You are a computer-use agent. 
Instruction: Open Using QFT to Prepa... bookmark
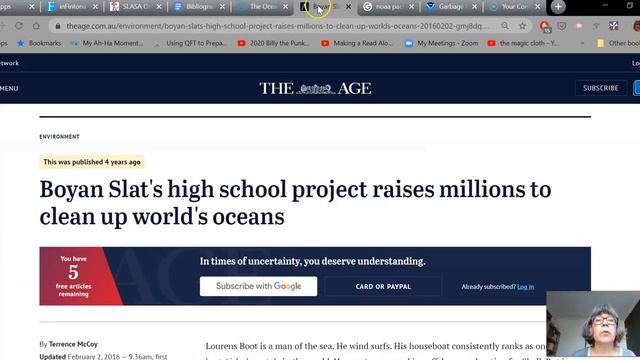tap(190, 43)
